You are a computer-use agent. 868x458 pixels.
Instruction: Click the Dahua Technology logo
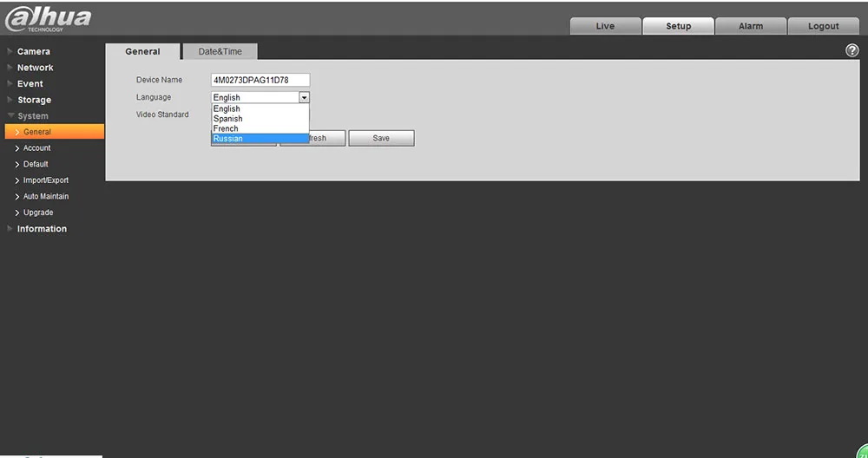(x=48, y=19)
